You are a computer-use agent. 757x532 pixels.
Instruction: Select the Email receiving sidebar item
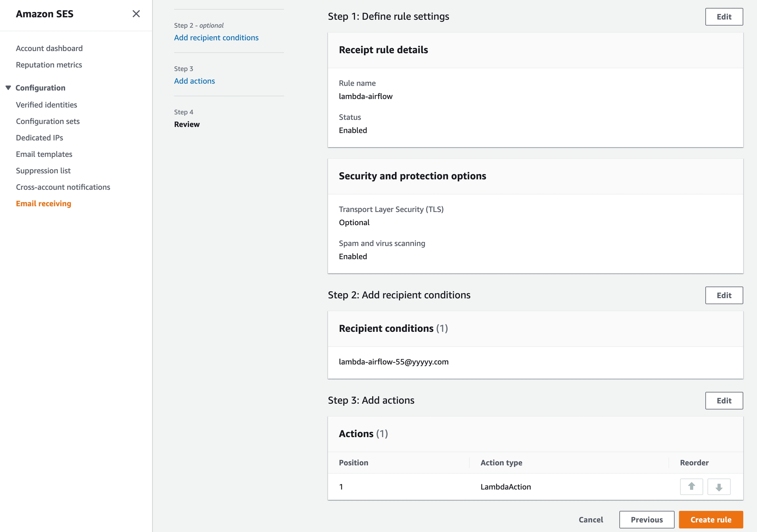coord(43,203)
